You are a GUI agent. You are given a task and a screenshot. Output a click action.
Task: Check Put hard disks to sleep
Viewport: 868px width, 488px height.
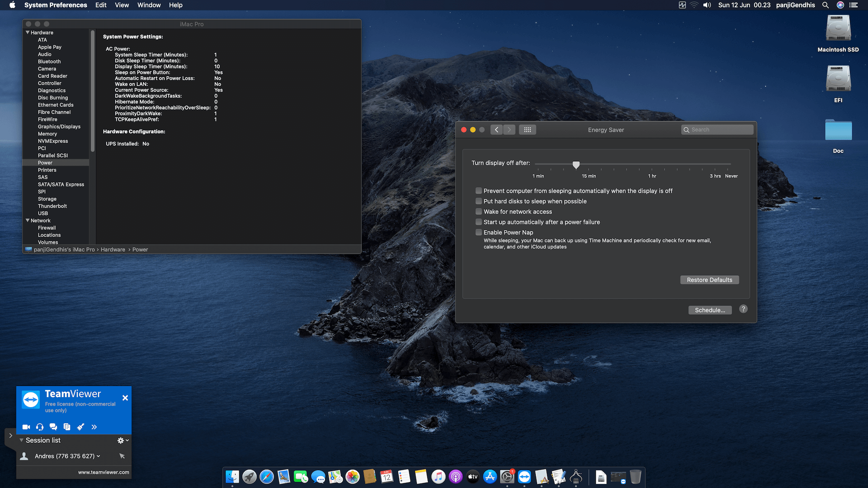coord(479,201)
